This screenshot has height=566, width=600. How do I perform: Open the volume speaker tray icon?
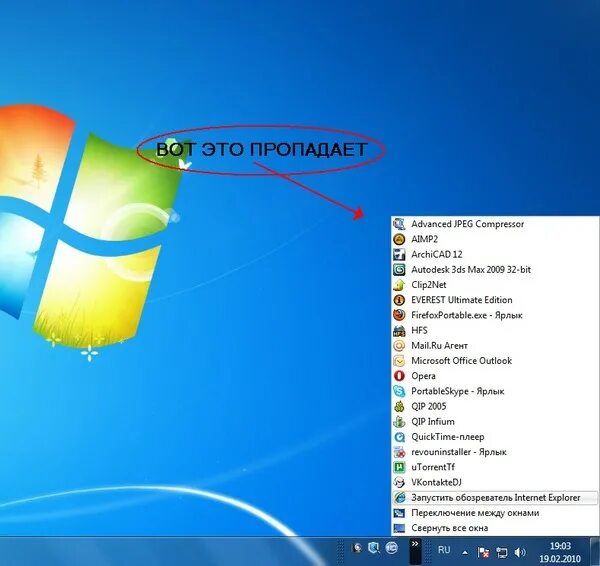click(x=520, y=552)
